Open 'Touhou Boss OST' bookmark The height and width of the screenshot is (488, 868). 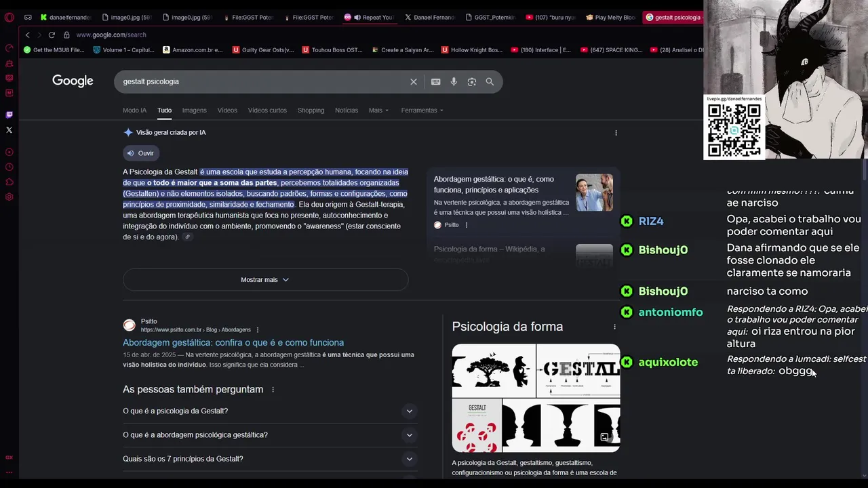(333, 49)
